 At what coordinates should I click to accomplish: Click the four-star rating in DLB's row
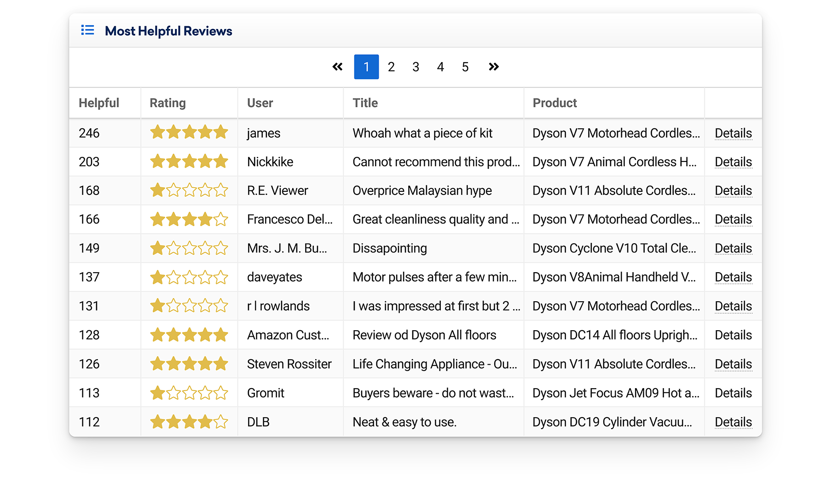[x=189, y=422]
